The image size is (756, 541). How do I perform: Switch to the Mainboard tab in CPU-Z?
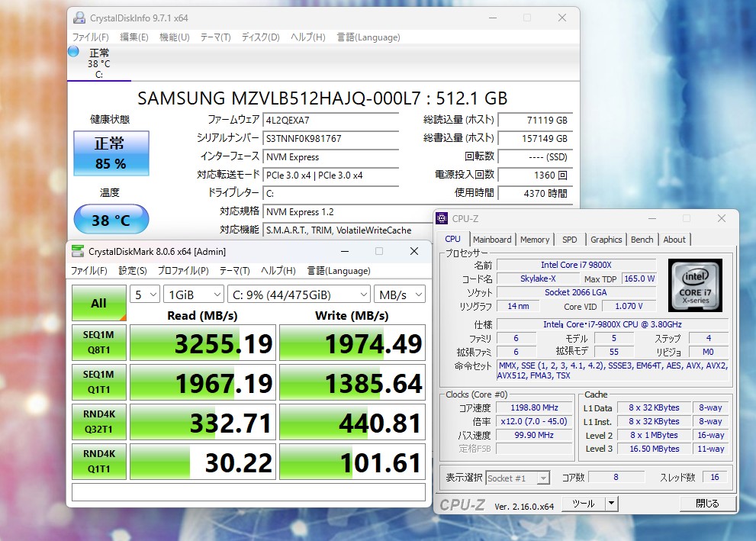pyautogui.click(x=492, y=239)
